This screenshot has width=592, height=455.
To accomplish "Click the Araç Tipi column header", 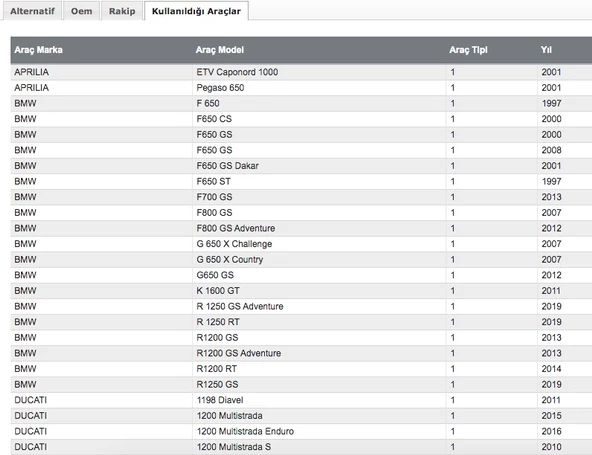I will pos(468,50).
